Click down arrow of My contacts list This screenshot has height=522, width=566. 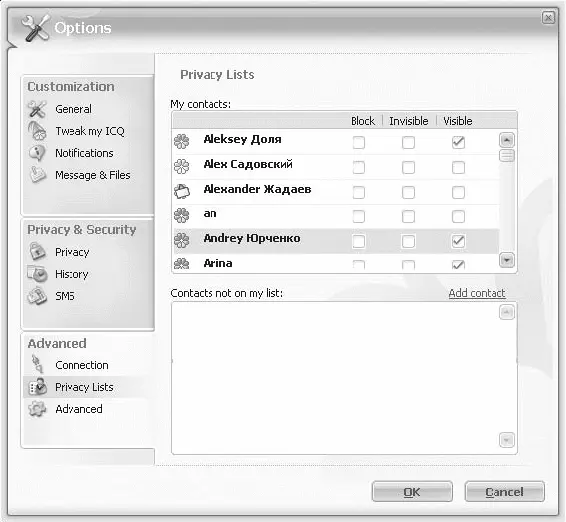coord(506,260)
